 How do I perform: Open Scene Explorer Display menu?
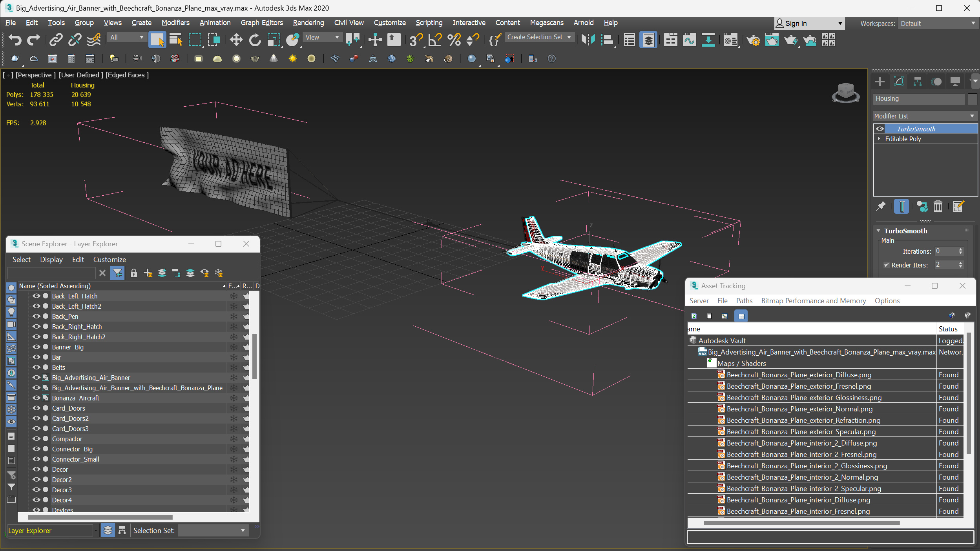[51, 260]
